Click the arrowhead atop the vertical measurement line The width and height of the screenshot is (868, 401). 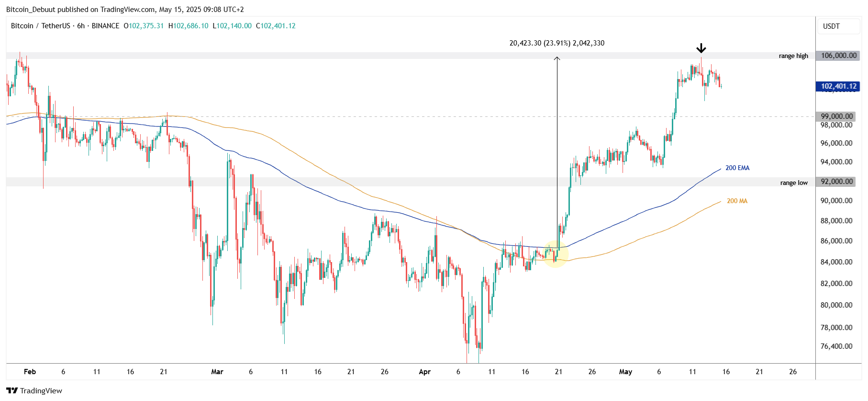(557, 59)
